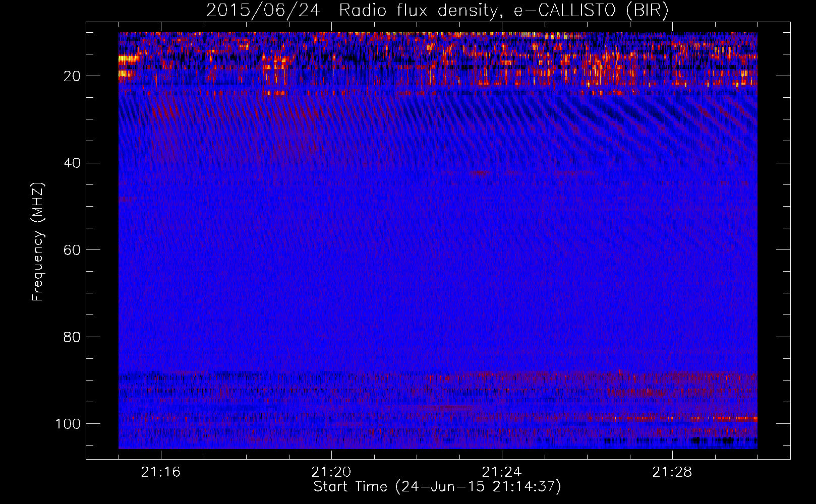Screen dimensions: 816x504
Task: Click the '80' frequency tick label
Action: pos(72,337)
